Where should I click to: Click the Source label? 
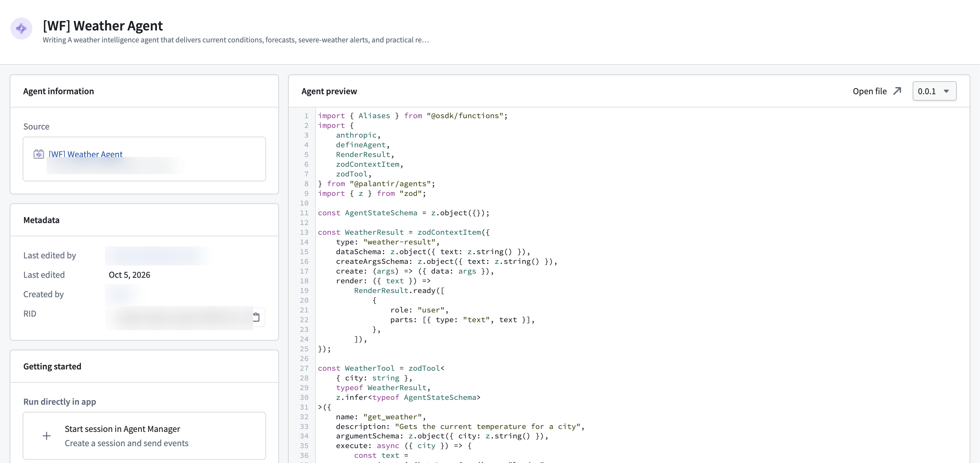tap(36, 126)
